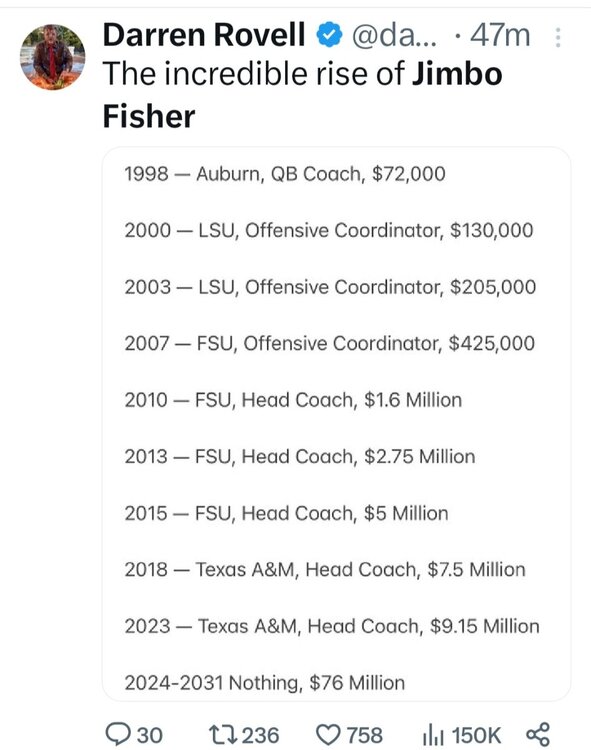Click the 2024-2031 Nothing, $76 Million line

265,683
